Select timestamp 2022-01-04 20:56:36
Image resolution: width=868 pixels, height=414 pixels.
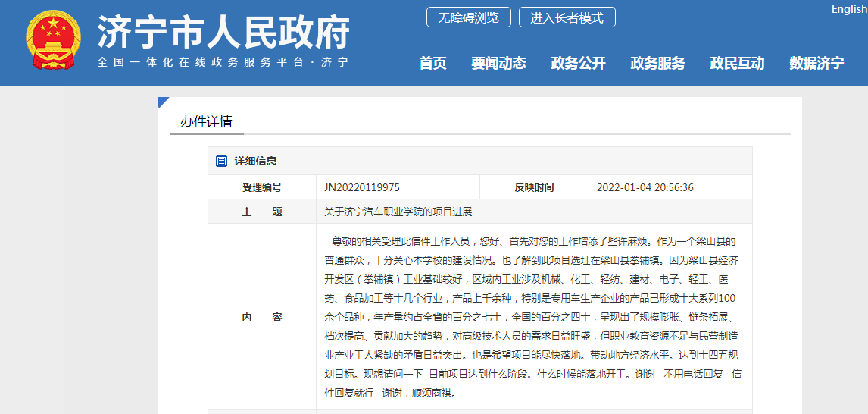coord(645,187)
